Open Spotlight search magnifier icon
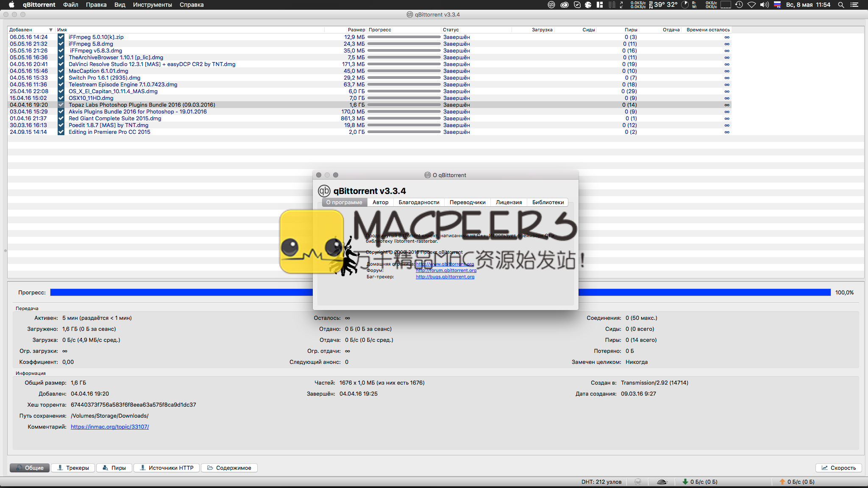Image resolution: width=868 pixels, height=488 pixels. pos(841,5)
